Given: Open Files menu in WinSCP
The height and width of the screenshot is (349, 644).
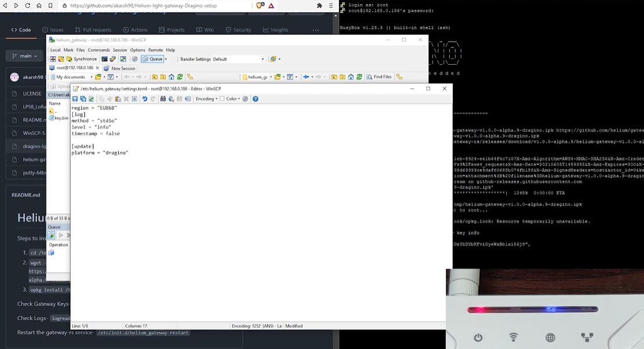Looking at the screenshot, I should [x=80, y=50].
